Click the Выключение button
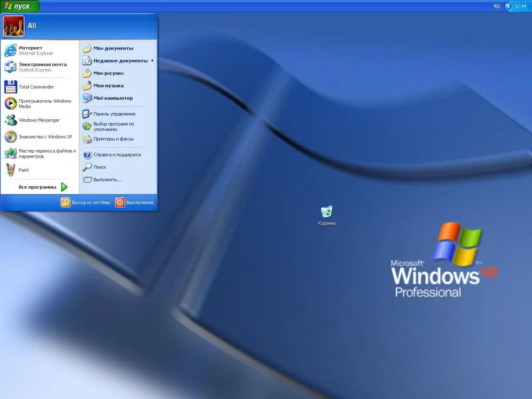 click(135, 203)
